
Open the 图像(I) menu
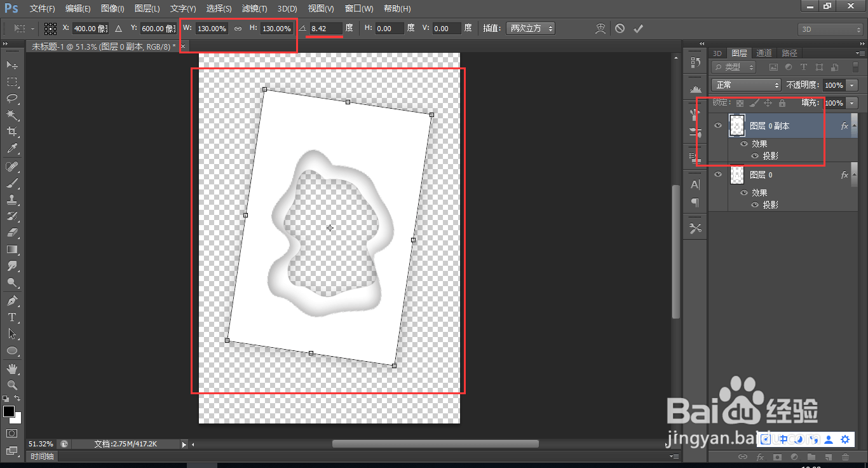tap(112, 9)
